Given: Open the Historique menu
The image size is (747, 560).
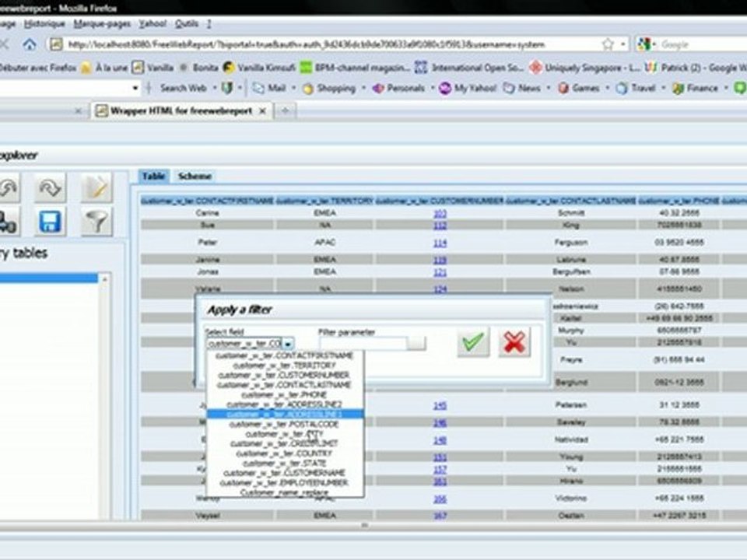Looking at the screenshot, I should pos(45,24).
